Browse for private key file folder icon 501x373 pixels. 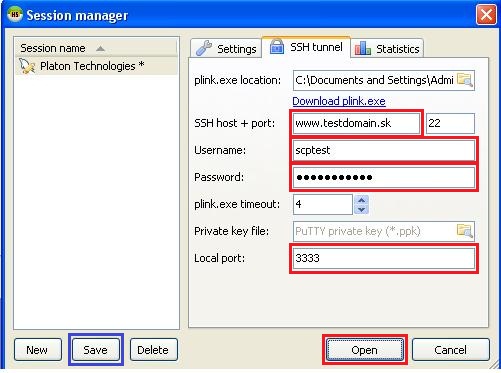tap(465, 231)
